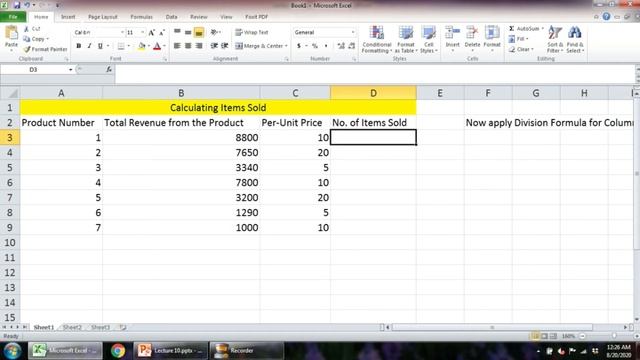Switch to the Formulas tab
The image size is (640, 360).
[x=141, y=17]
